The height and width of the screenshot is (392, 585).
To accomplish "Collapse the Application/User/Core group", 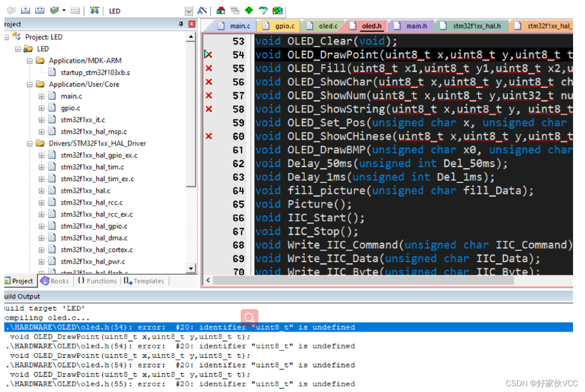I will click(30, 84).
